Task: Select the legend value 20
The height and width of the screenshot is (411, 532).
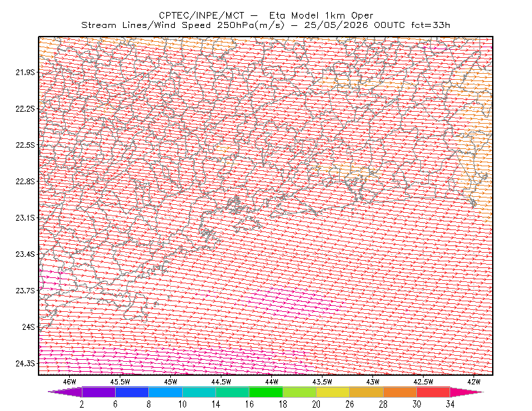Action: click(317, 404)
